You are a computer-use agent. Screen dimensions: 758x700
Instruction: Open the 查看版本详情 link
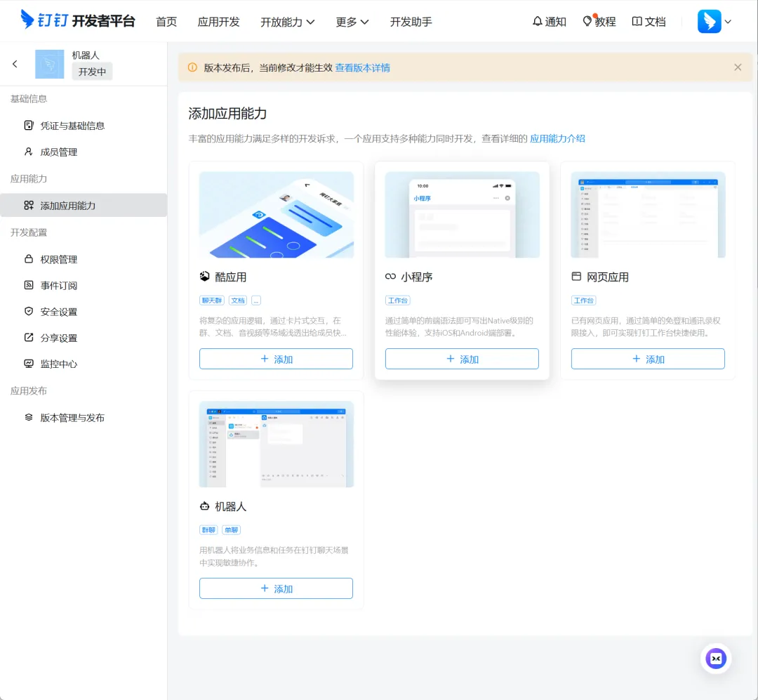363,67
